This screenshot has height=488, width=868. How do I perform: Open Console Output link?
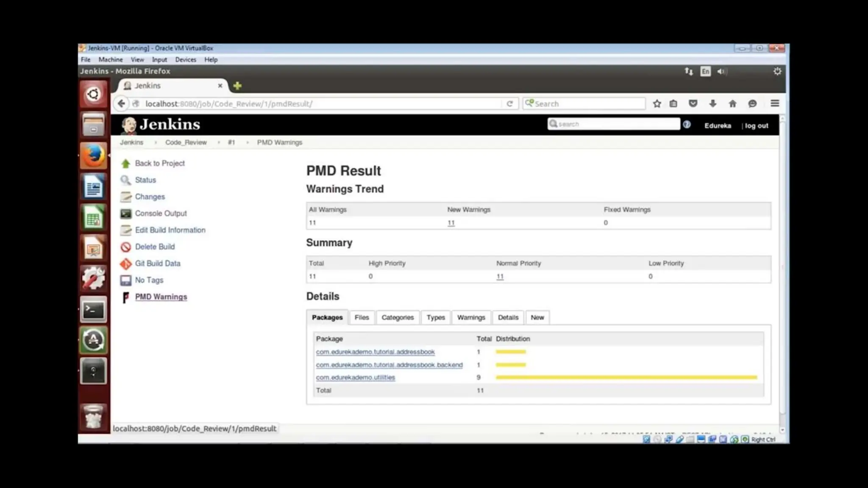point(161,213)
